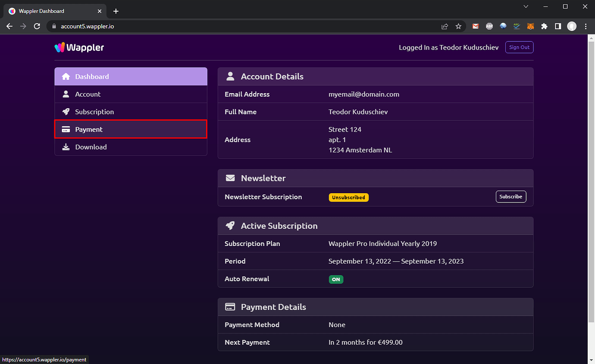Click the share icon in the address bar
This screenshot has height=364, width=595.
coord(445,26)
